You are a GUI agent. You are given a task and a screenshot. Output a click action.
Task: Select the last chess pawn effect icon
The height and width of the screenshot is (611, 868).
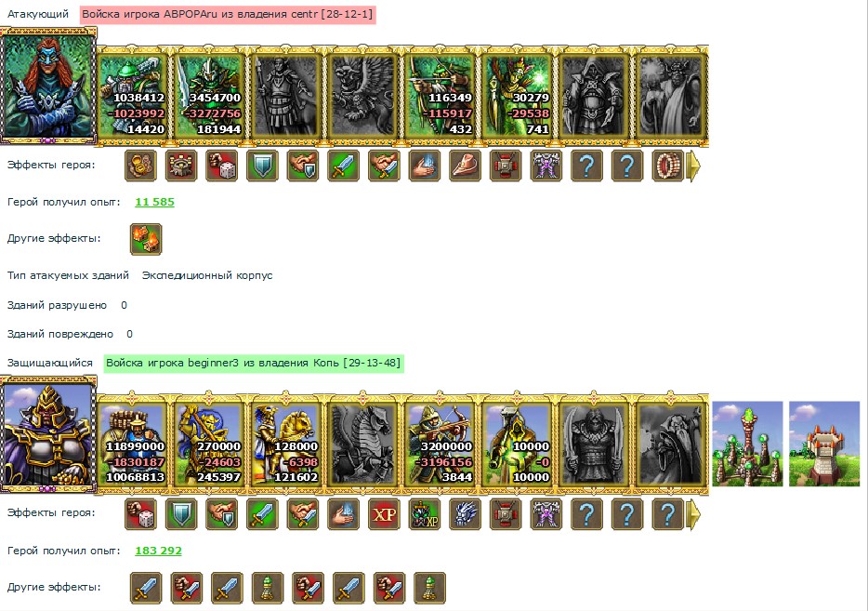[430, 588]
